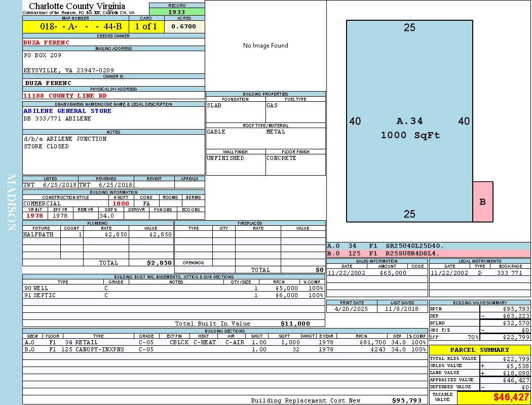532x405 pixels.
Task: Click the pink B.0 sketch legend row
Action: tap(428, 253)
